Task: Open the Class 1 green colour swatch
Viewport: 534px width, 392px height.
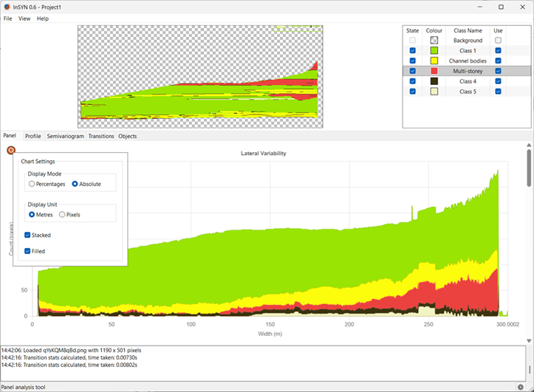Action: pos(434,51)
